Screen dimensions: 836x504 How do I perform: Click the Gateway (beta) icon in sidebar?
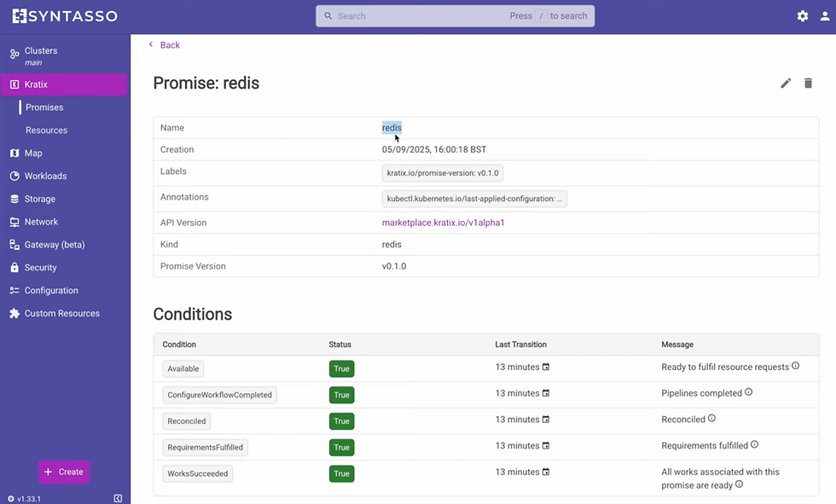pos(15,245)
